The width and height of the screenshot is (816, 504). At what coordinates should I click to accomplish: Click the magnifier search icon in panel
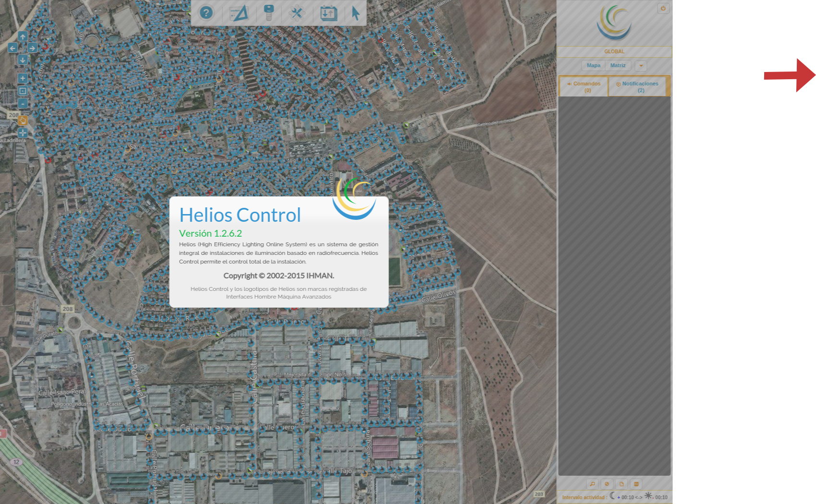tap(592, 484)
